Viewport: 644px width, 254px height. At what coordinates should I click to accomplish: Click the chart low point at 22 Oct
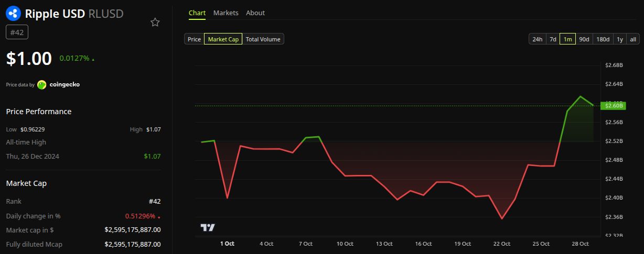[502, 219]
